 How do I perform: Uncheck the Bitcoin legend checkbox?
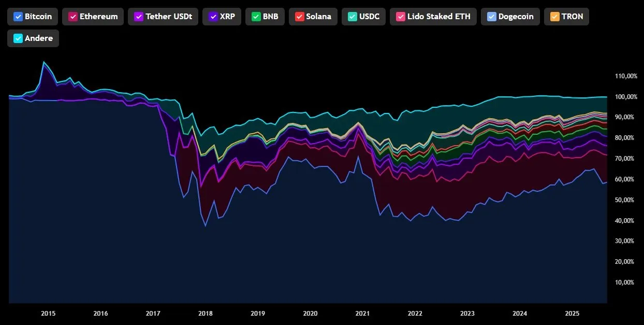pos(18,17)
